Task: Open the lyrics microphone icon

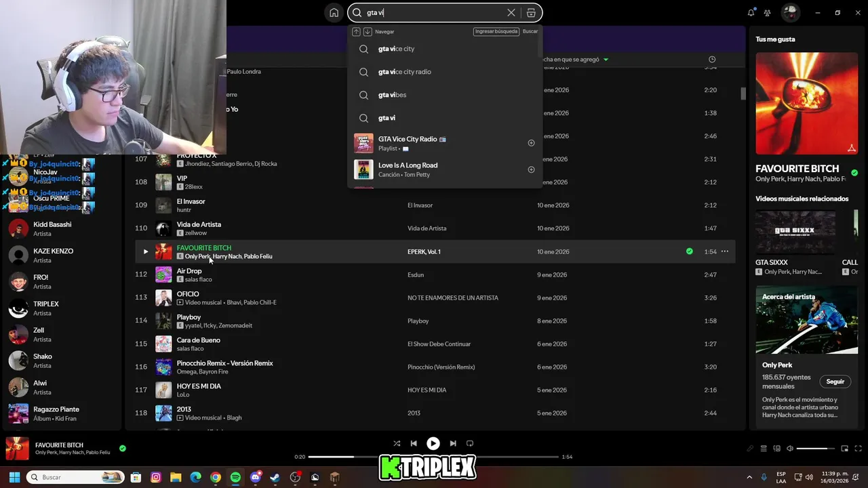Action: pos(750,449)
